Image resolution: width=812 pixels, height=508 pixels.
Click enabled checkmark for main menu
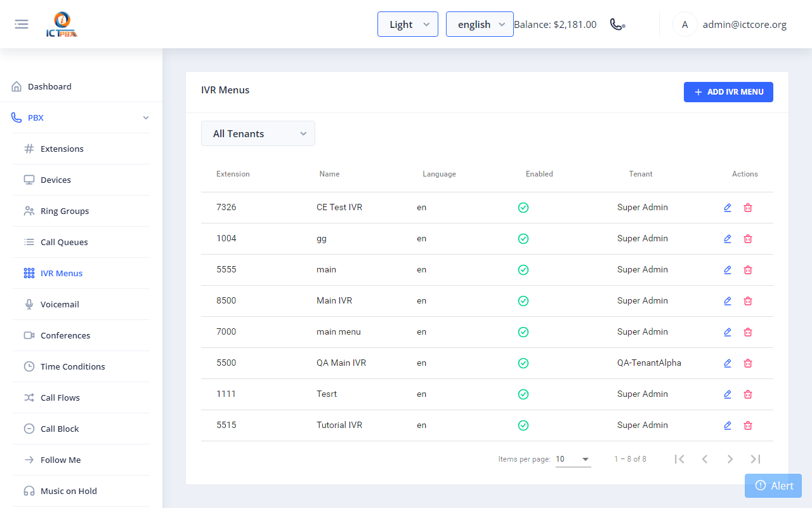[x=523, y=332]
